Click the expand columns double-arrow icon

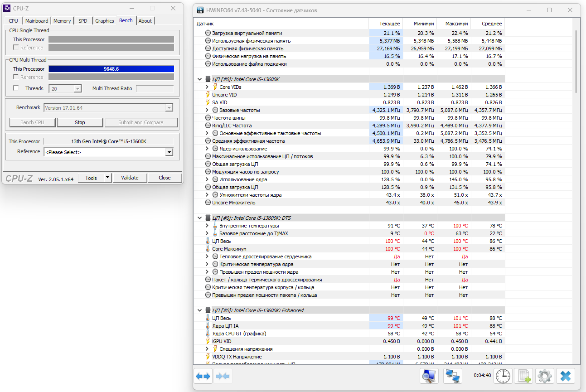pyautogui.click(x=203, y=376)
